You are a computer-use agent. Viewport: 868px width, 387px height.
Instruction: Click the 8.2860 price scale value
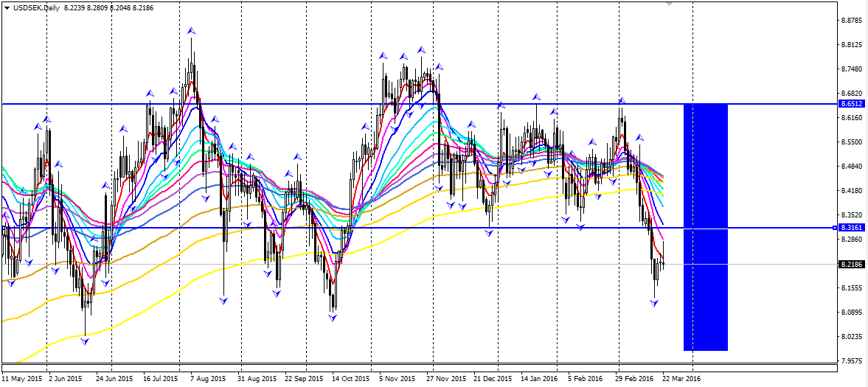(x=851, y=239)
